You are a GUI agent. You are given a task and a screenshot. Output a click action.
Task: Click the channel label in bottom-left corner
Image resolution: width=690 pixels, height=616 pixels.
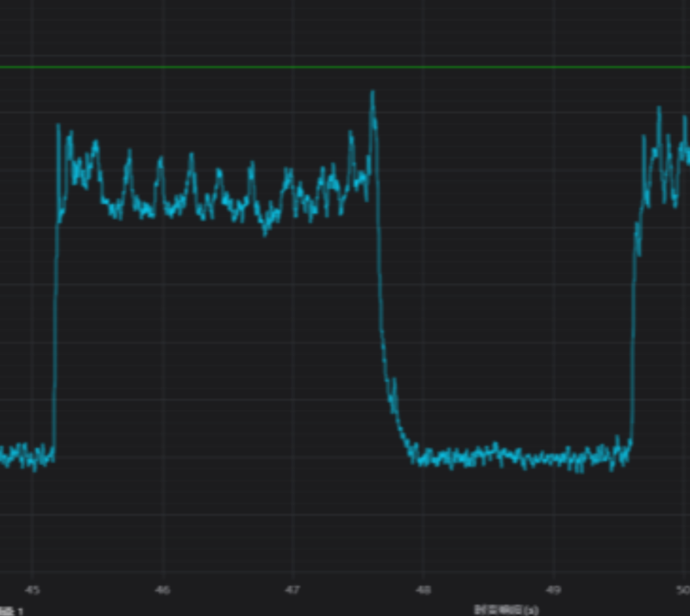12,611
